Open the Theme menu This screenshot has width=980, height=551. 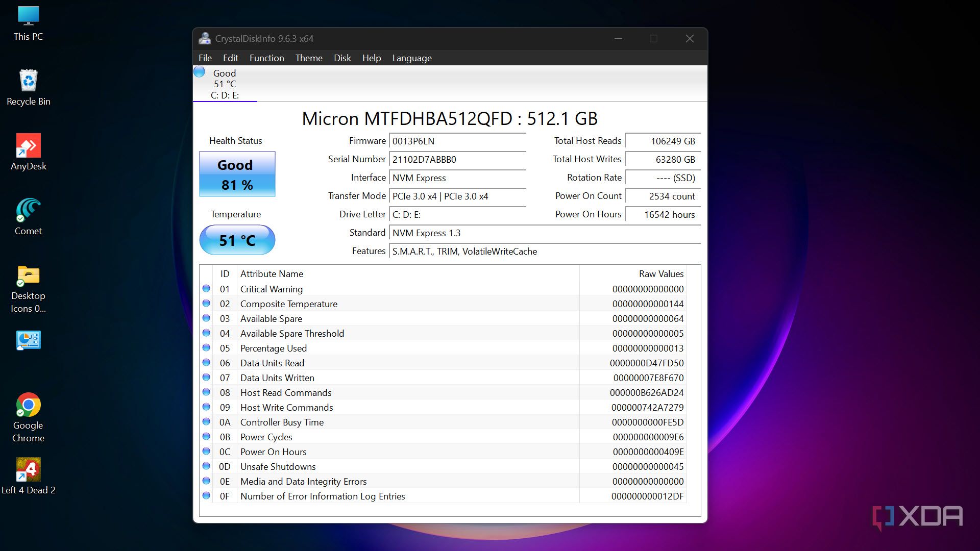coord(309,58)
